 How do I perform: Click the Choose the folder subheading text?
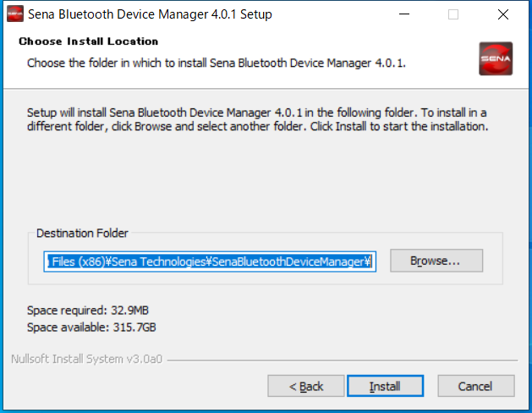217,63
